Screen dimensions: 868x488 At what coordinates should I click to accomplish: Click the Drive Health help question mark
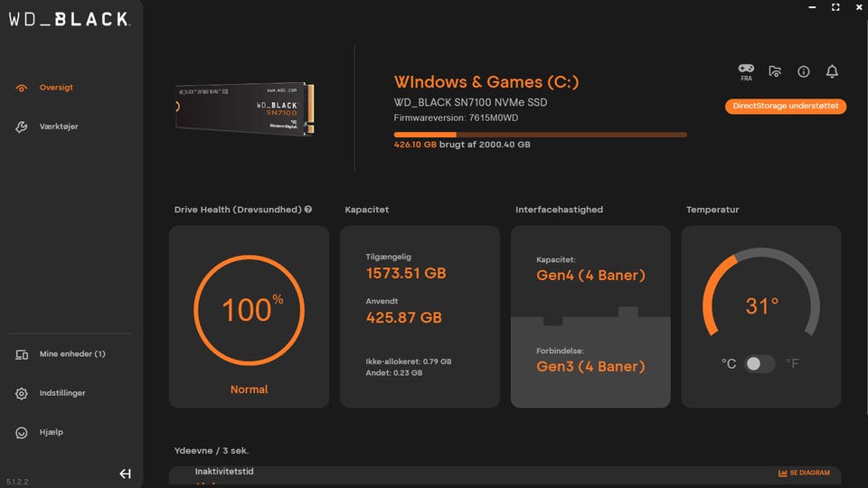click(x=308, y=210)
